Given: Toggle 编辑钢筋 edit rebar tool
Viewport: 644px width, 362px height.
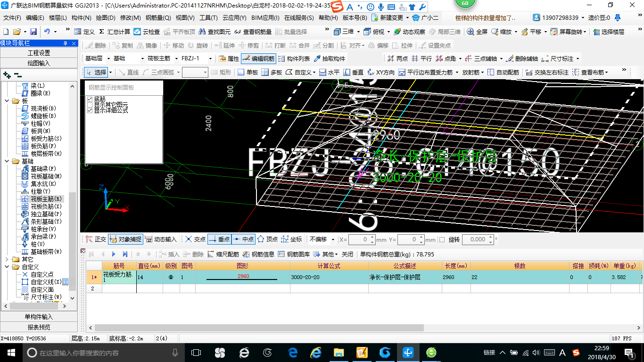Looking at the screenshot, I should [x=258, y=59].
